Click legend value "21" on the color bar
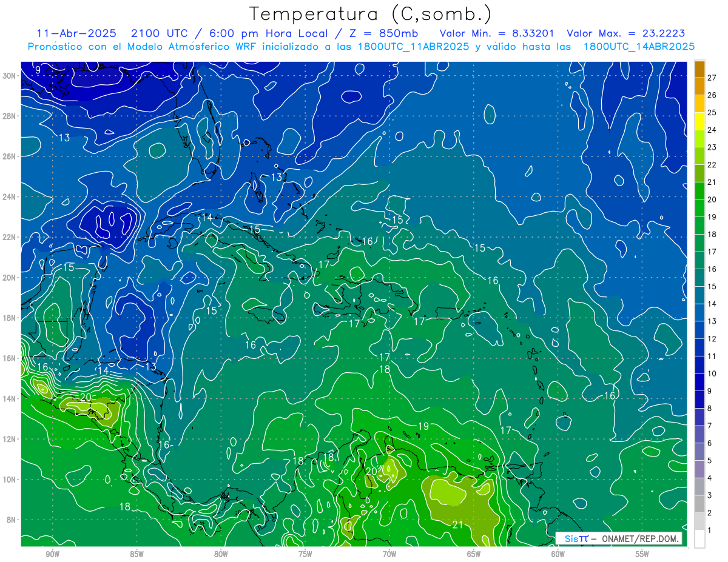This screenshot has width=728, height=562. tap(712, 182)
